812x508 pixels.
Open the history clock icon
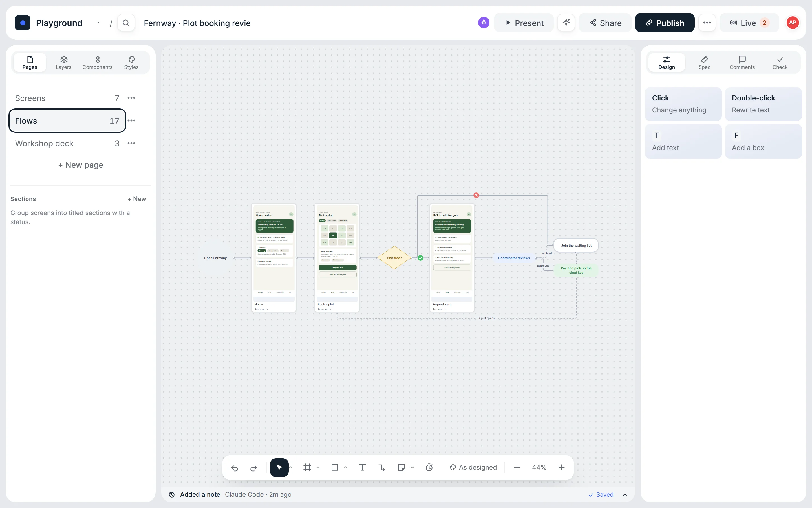pos(171,494)
